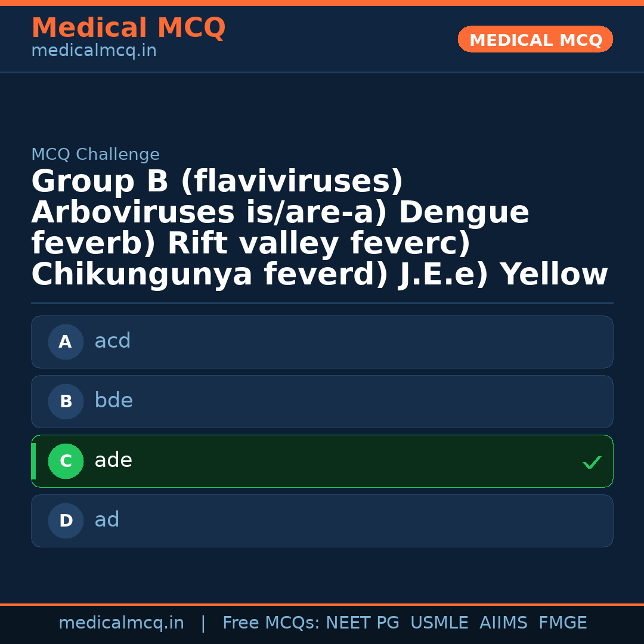
Task: Click the medicalmcq.in link under the logo
Action: pos(94,50)
